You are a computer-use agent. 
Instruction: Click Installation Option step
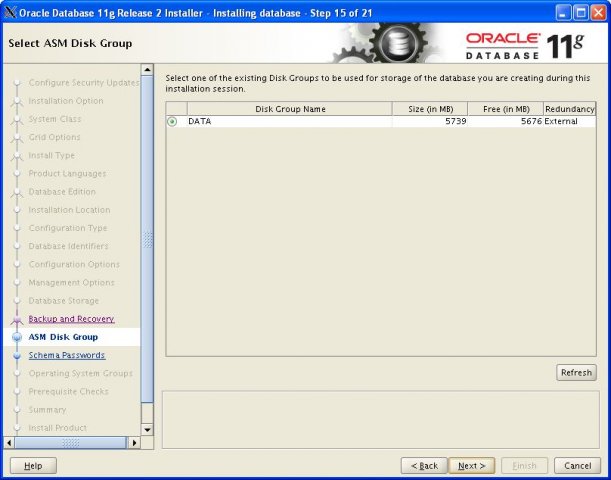pyautogui.click(x=66, y=101)
